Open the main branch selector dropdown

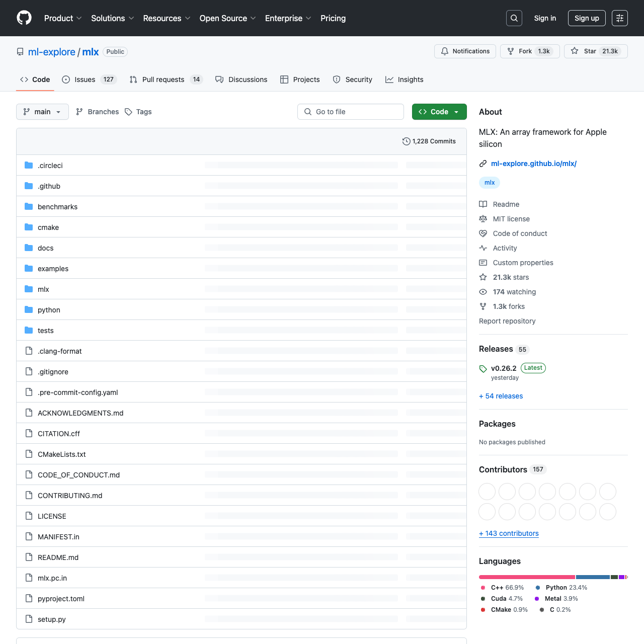[42, 112]
